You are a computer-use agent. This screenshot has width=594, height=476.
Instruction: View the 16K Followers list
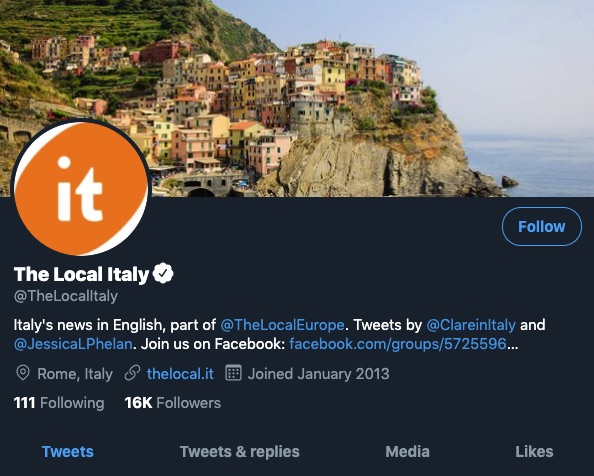tap(173, 403)
